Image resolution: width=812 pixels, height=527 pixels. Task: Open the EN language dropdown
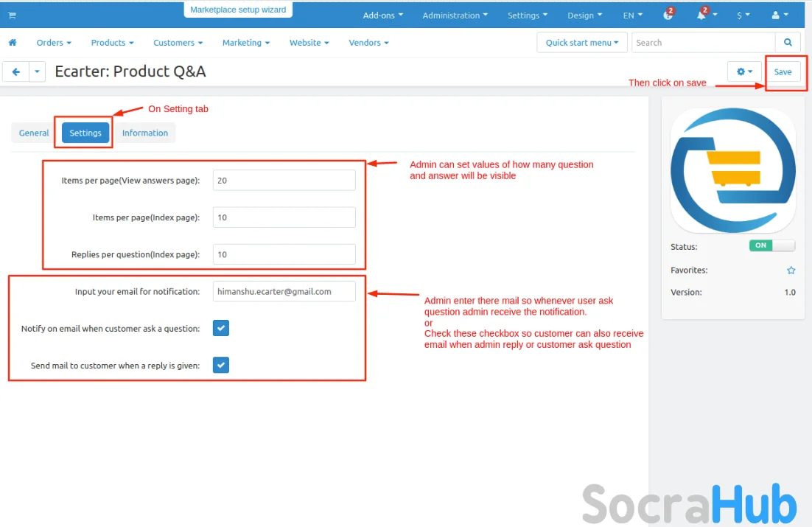click(x=632, y=15)
